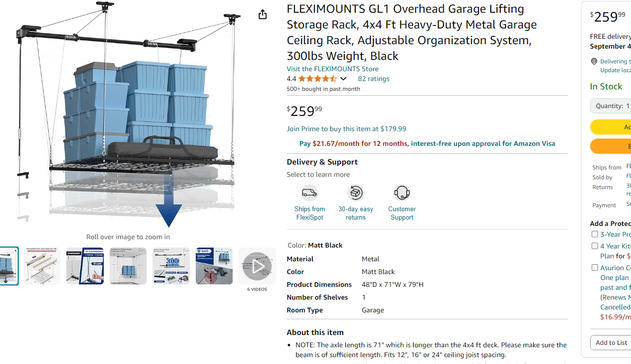Visit the FLEXIMOUNTS Store link
Image resolution: width=631 pixels, height=364 pixels.
[x=332, y=69]
